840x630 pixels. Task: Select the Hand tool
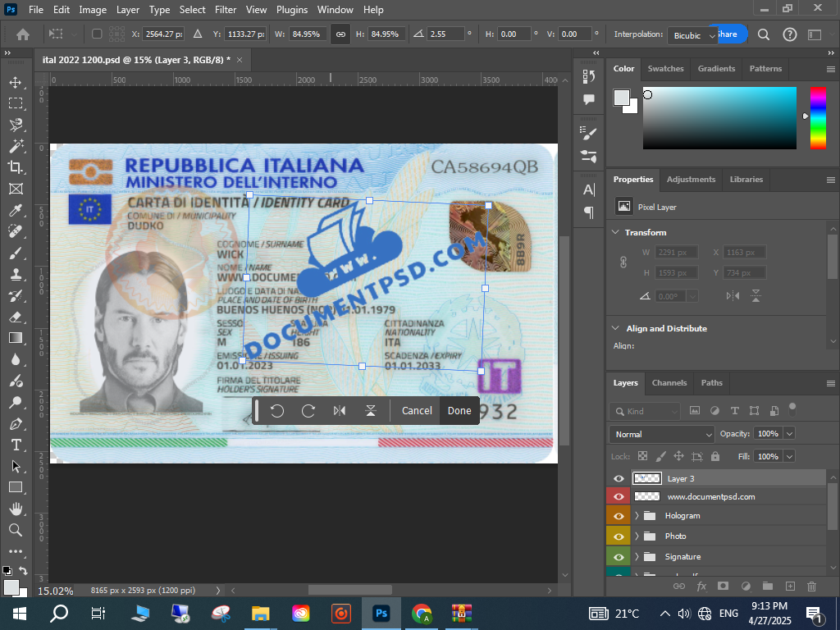coord(16,509)
